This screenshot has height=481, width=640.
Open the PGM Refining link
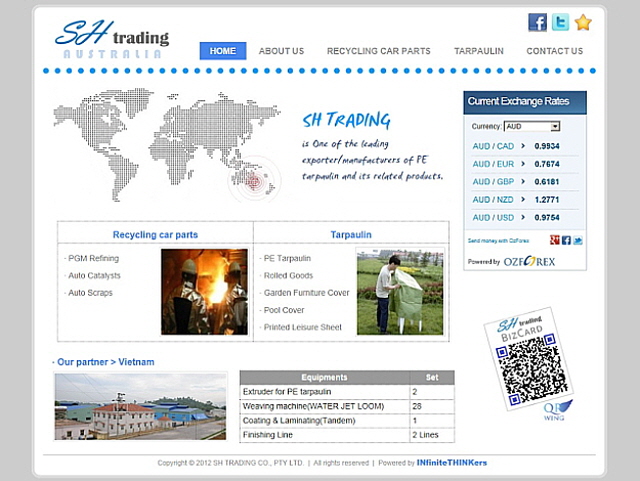[93, 258]
